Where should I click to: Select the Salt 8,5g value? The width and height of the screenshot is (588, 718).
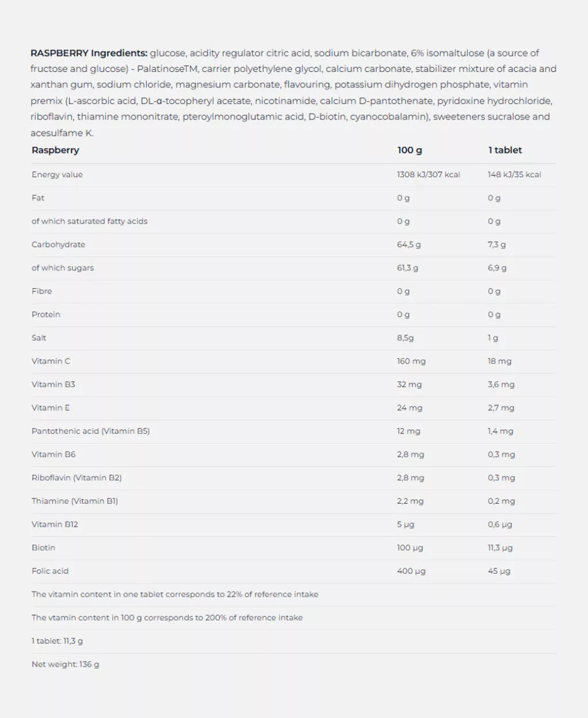pos(405,338)
